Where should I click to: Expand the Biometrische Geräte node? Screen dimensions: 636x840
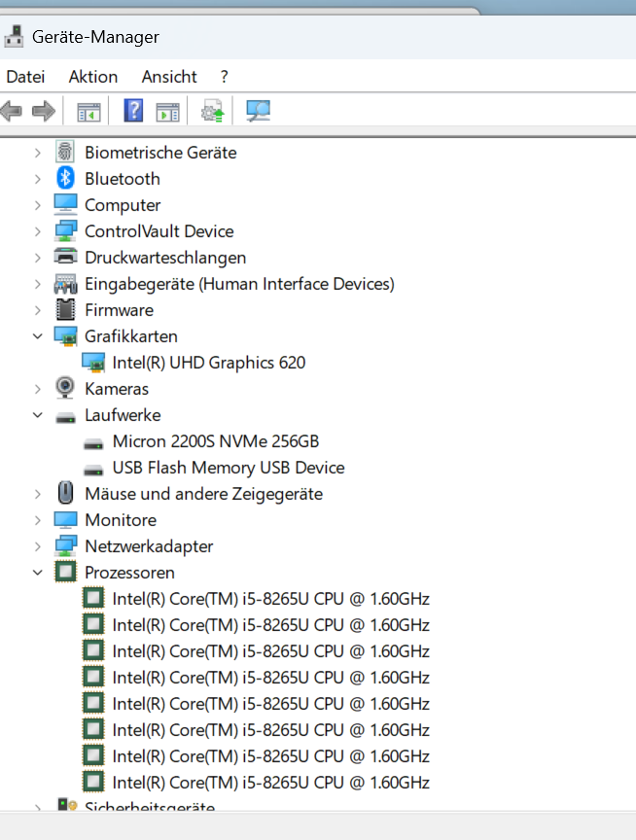tap(38, 153)
